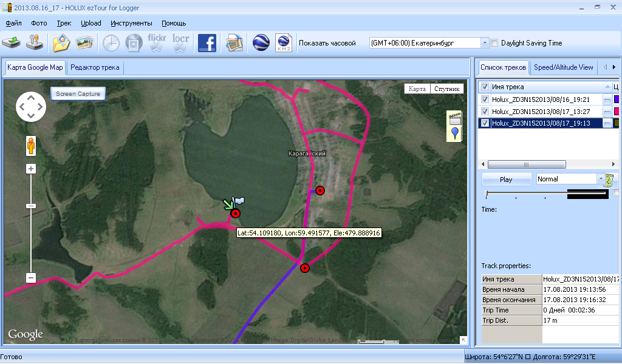The height and width of the screenshot is (364, 622).
Task: Open options for track 08/16_19:21
Action: point(607,99)
